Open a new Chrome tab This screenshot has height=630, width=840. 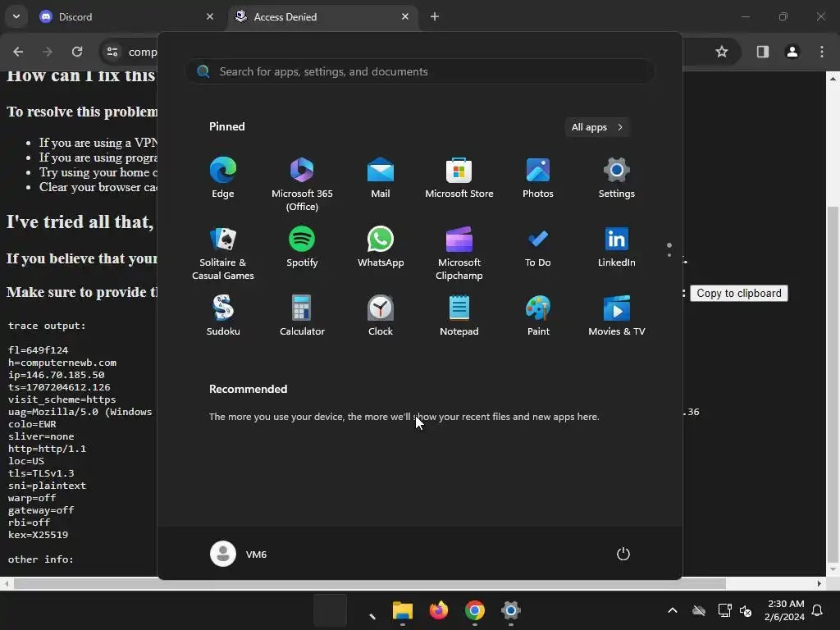(x=435, y=16)
